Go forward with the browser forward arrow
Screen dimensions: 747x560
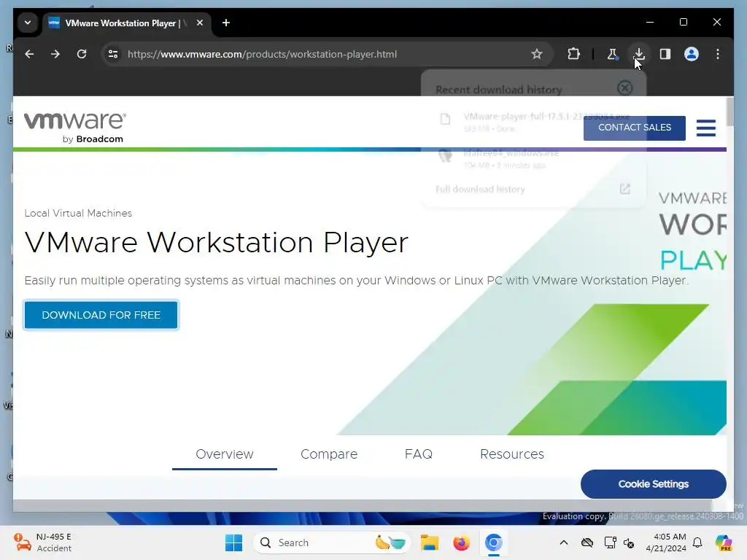[x=55, y=54]
